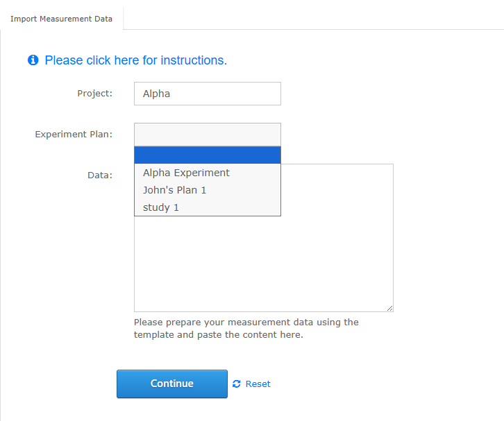The width and height of the screenshot is (504, 421).
Task: Open the 'Please click here for instructions' link
Action: [135, 60]
